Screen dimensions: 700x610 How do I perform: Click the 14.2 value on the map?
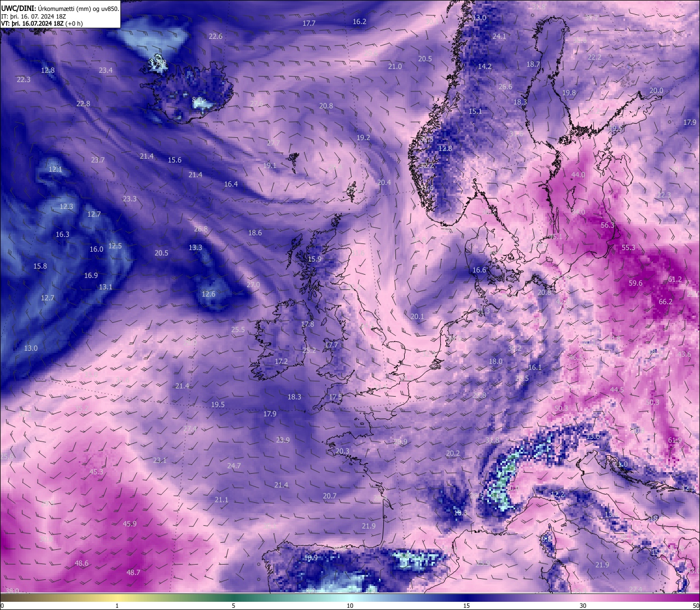click(x=485, y=66)
